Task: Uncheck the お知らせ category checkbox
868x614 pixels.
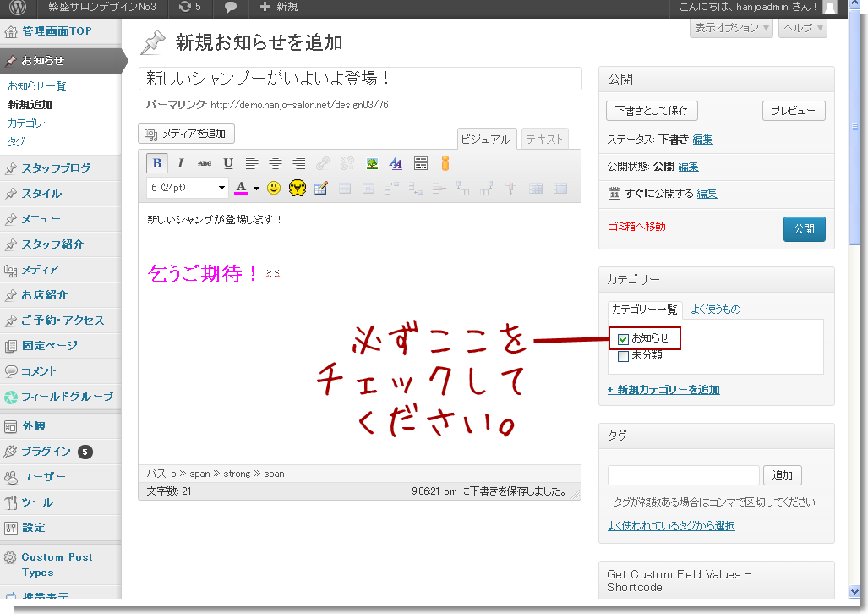Action: [623, 339]
